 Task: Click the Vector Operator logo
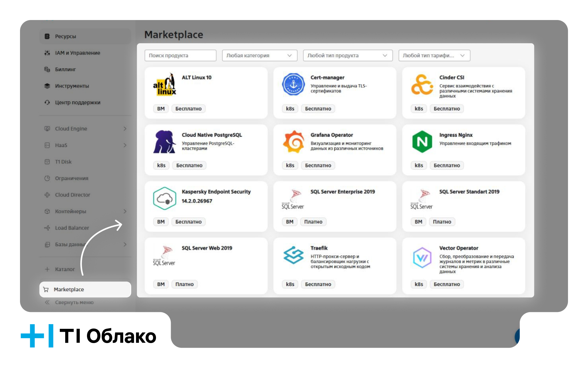click(x=422, y=257)
